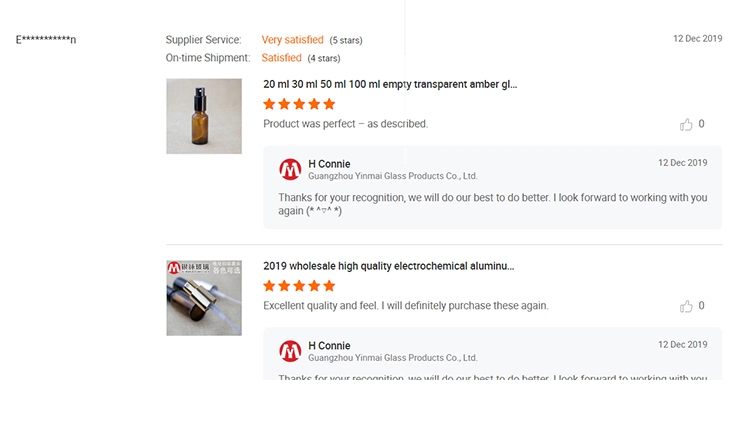750x424 pixels.
Task: Click second 'H Connie' replier name
Action: (x=329, y=346)
